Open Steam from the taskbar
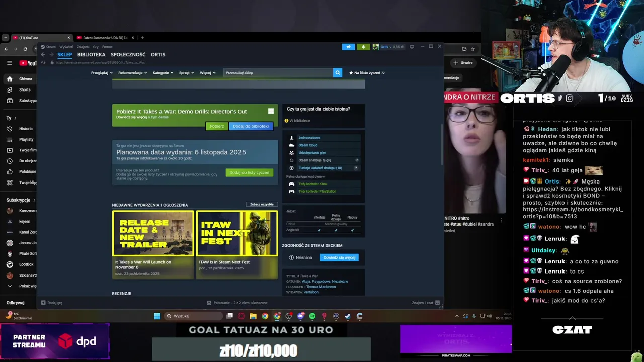 [x=348, y=316]
